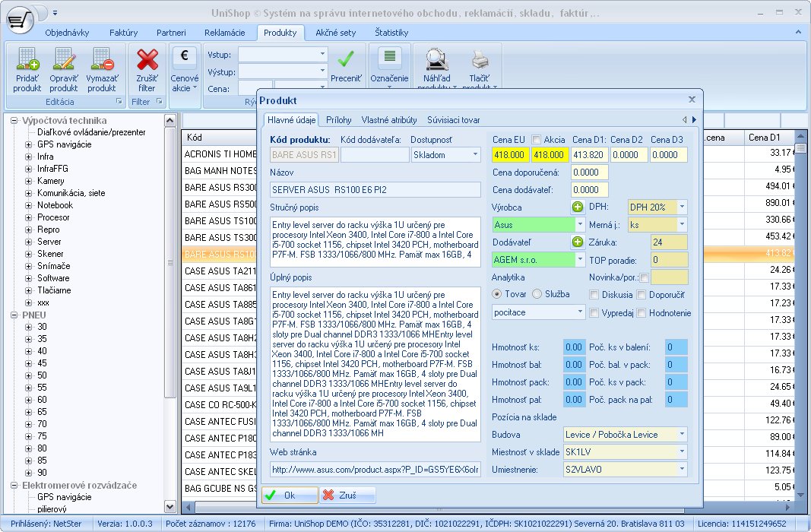811x532 pixels.
Task: Select the Server tree item
Action: pos(49,242)
